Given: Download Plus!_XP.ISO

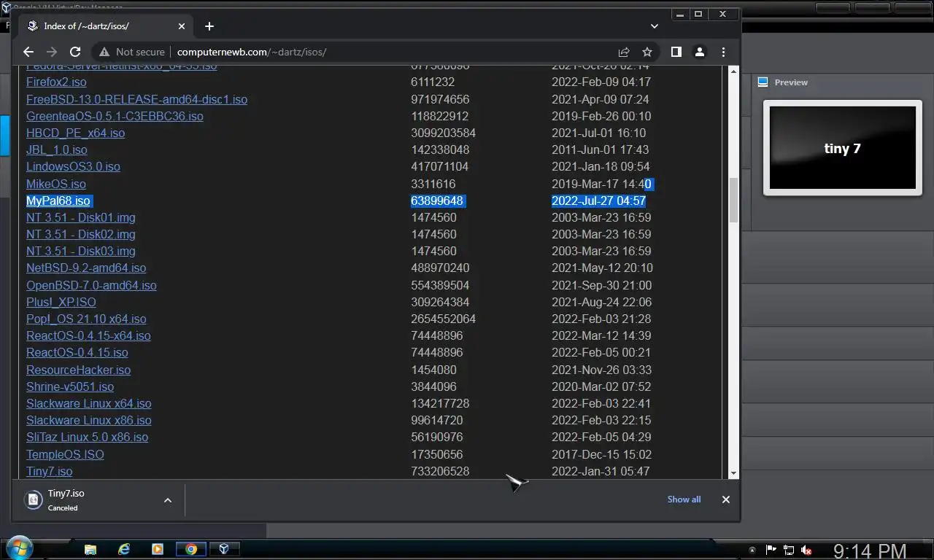Looking at the screenshot, I should pyautogui.click(x=61, y=302).
